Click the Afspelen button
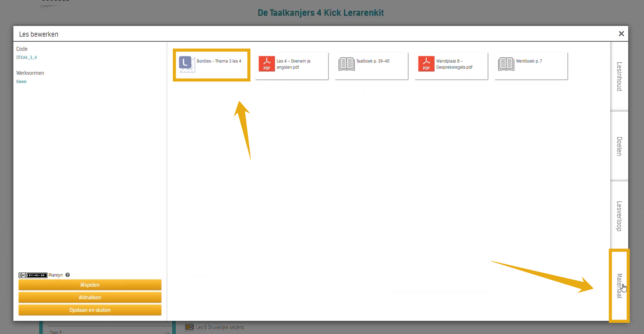The image size is (644, 334). tap(90, 285)
